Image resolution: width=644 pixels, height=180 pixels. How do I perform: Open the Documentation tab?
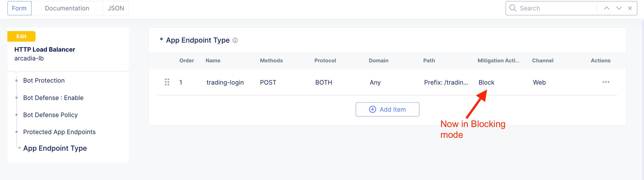pos(67,8)
